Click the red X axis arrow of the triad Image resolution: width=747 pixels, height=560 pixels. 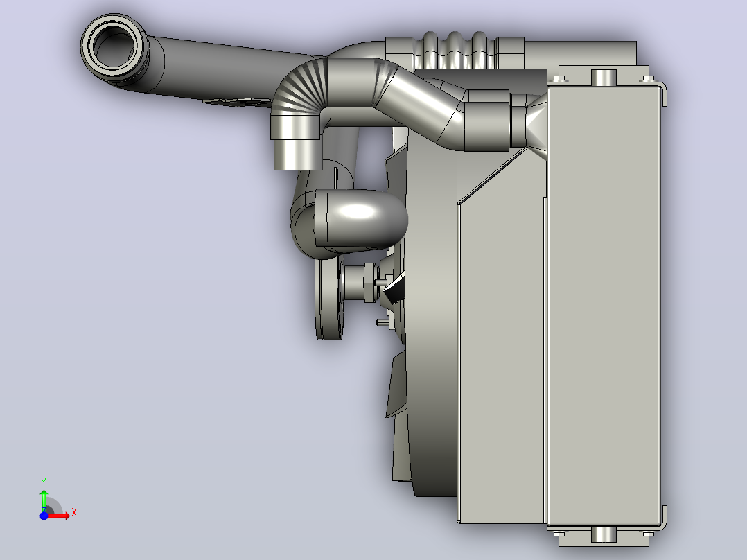coord(59,516)
